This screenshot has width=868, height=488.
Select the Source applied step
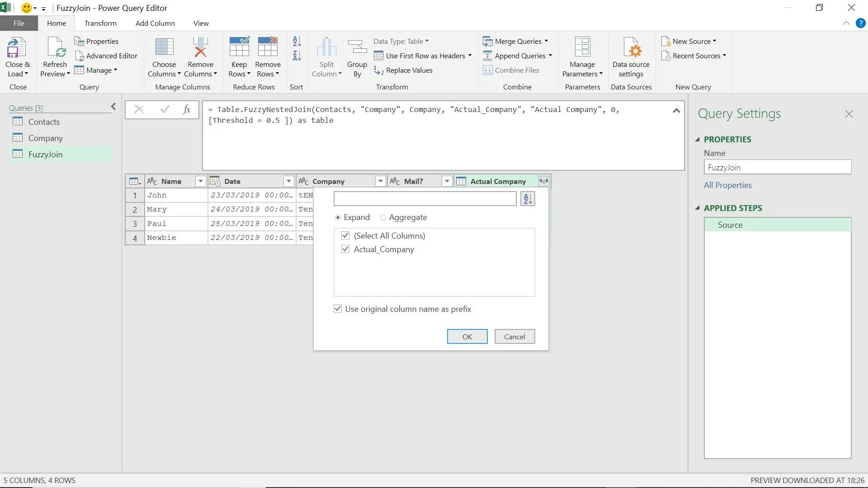(778, 225)
